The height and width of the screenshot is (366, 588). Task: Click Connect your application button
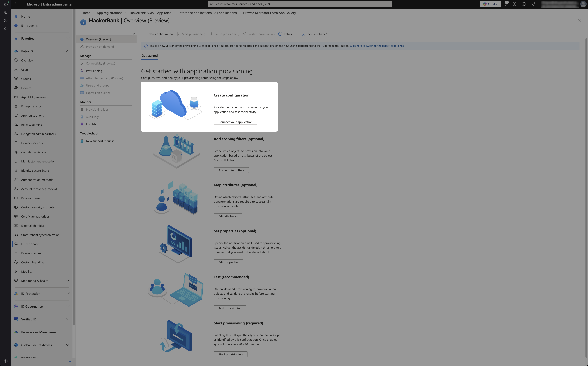click(236, 122)
